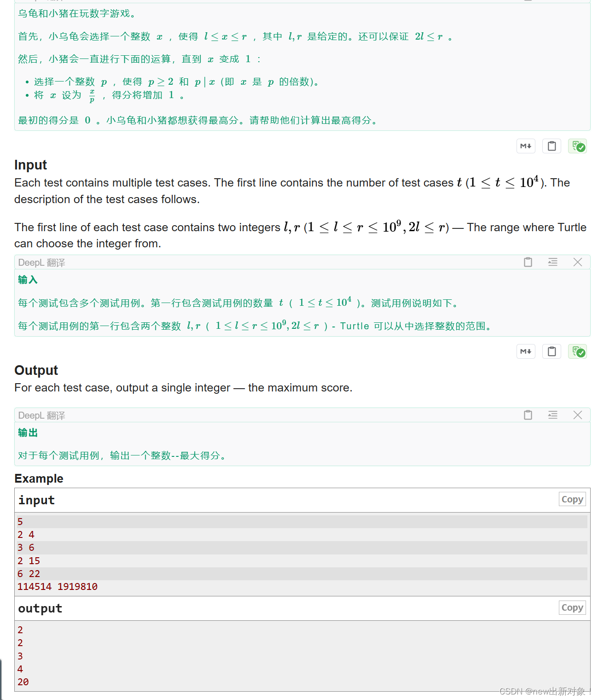
Task: Click Copy button for example input
Action: point(572,499)
